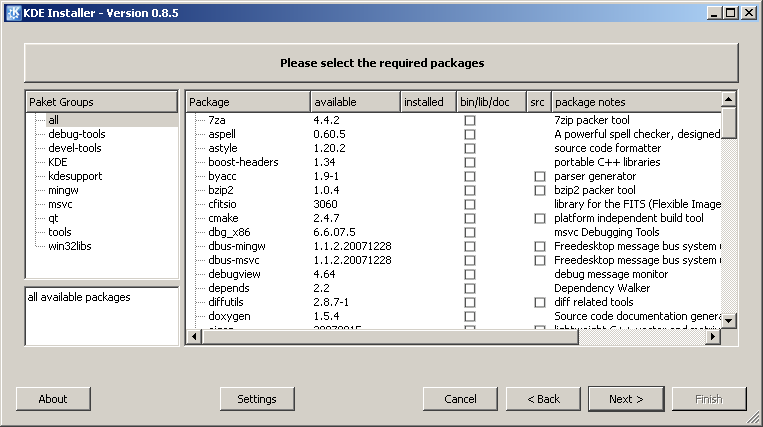Select the 'all' paket group

pos(54,120)
